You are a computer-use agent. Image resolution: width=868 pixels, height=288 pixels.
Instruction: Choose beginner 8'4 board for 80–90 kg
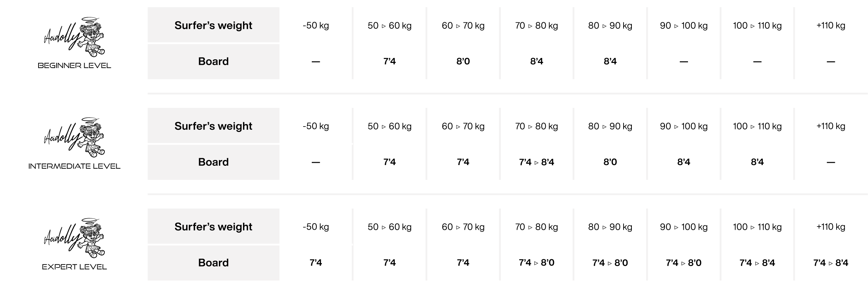pyautogui.click(x=610, y=61)
